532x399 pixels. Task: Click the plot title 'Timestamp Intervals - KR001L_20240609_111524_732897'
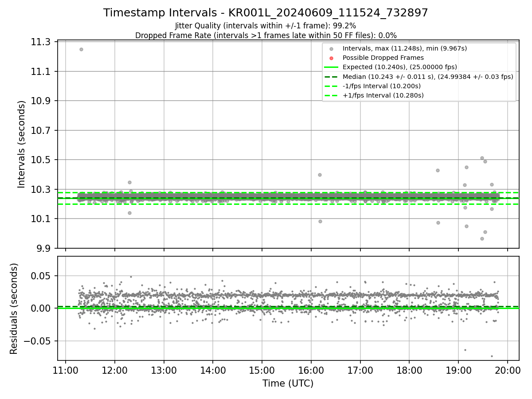point(266,13)
